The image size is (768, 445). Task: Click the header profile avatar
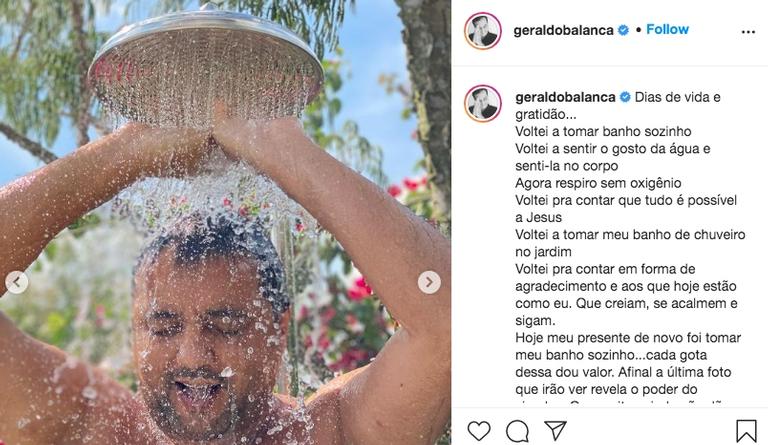[482, 31]
